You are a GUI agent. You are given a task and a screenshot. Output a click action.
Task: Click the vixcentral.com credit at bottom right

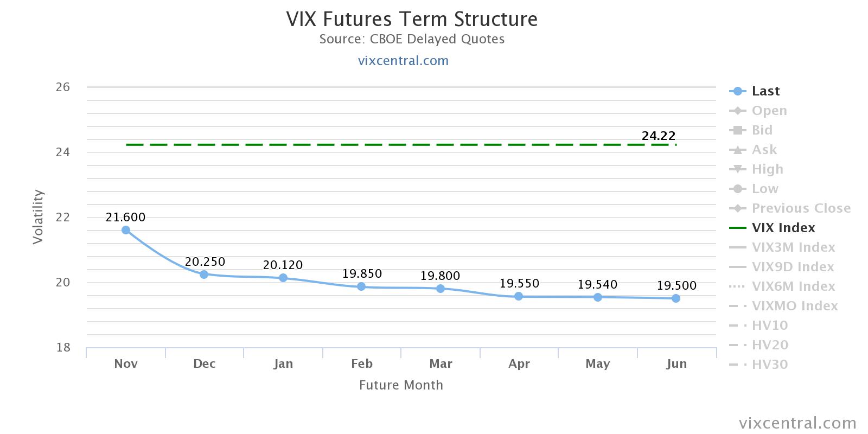click(797, 423)
